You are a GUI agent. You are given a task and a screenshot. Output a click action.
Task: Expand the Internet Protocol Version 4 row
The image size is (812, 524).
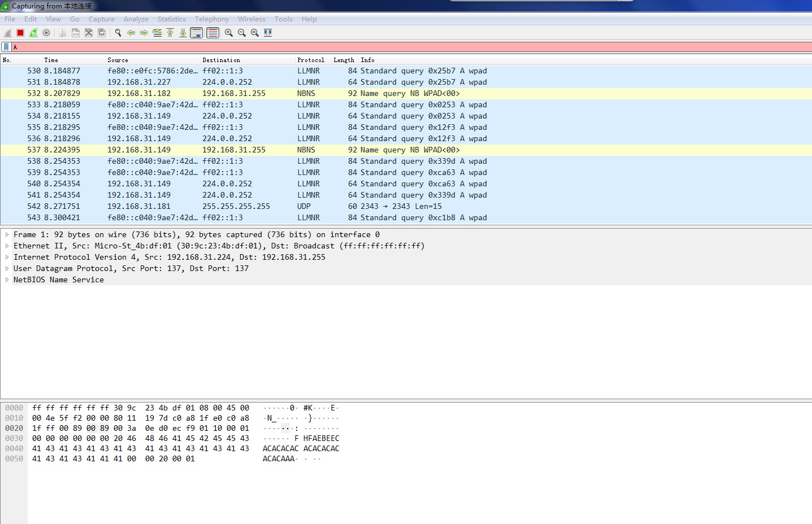pos(7,257)
